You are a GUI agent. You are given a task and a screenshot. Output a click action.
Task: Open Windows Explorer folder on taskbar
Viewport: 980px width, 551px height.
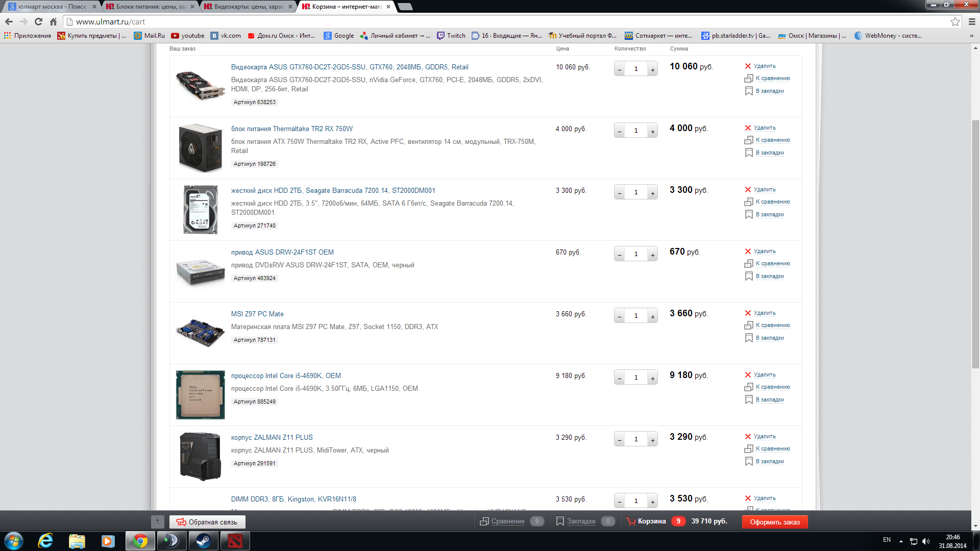pos(77,541)
